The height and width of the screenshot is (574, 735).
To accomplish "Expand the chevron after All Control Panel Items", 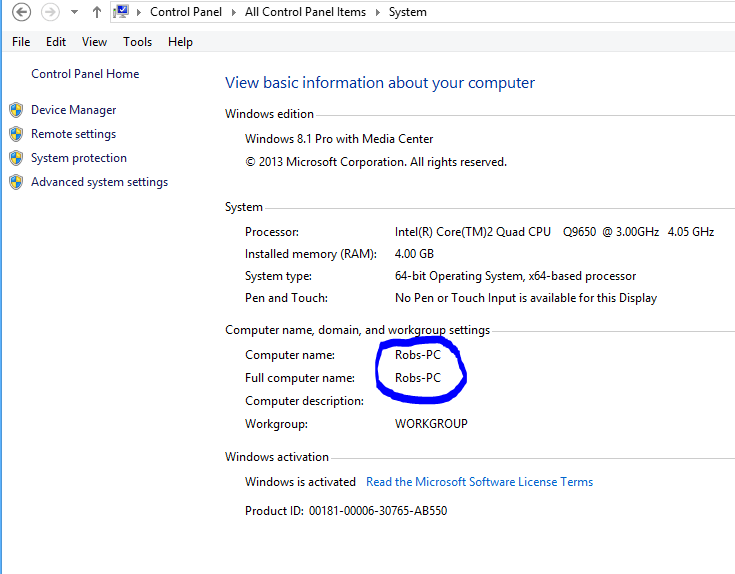I will tap(380, 13).
